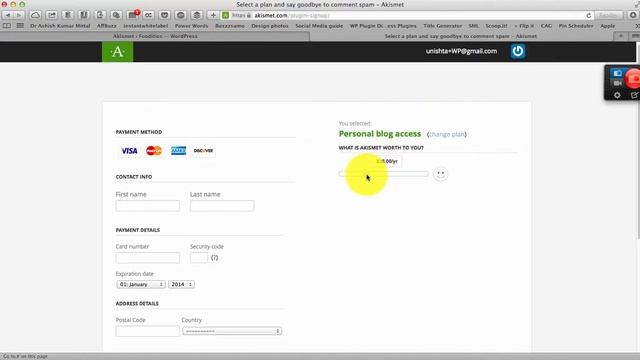Click the Buffer stack extension icon
Image resolution: width=640 pixels, height=360 pixels.
[197, 15]
